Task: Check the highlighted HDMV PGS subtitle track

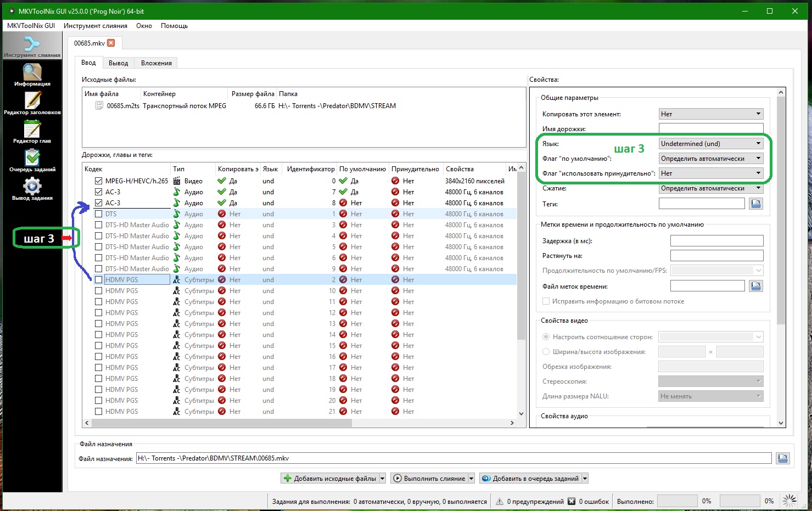Action: point(98,280)
